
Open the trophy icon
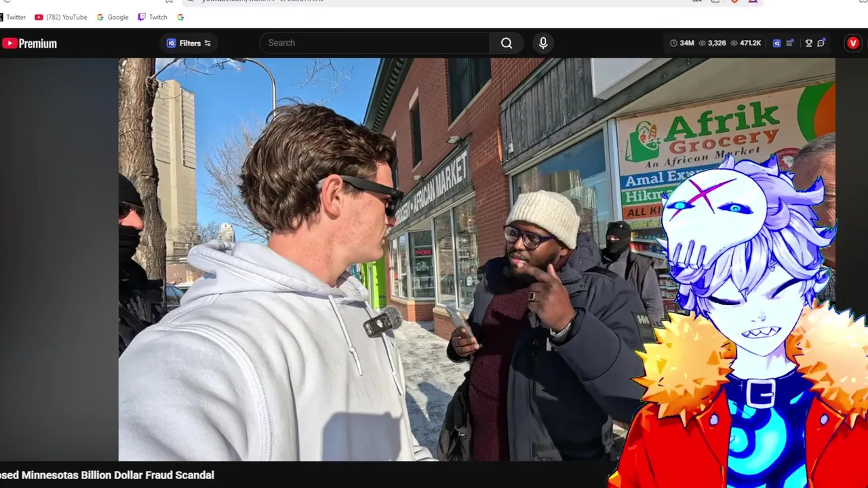[808, 43]
